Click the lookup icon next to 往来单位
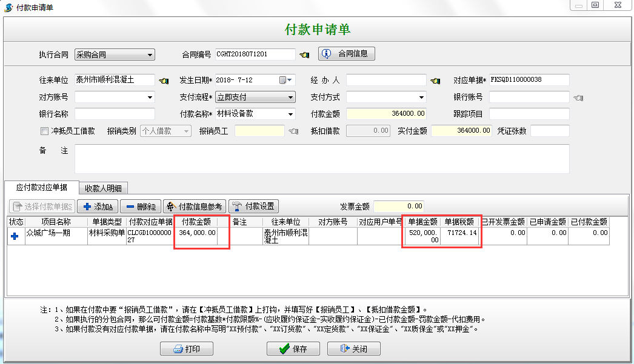This screenshot has width=634, height=364. pyautogui.click(x=164, y=81)
